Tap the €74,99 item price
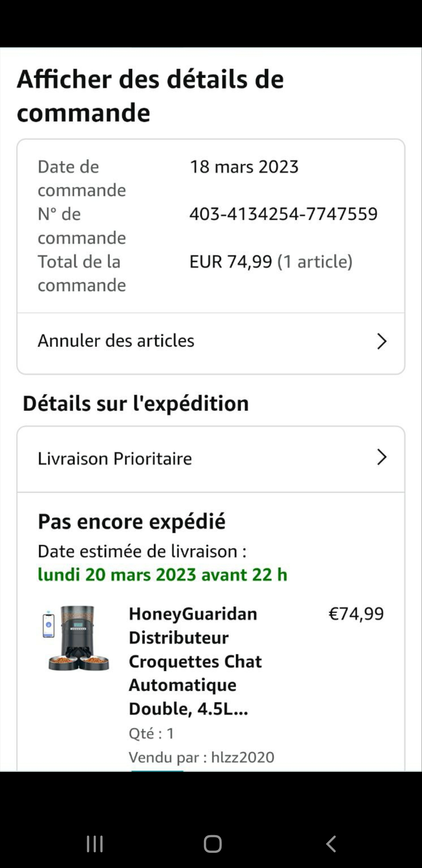 [356, 614]
